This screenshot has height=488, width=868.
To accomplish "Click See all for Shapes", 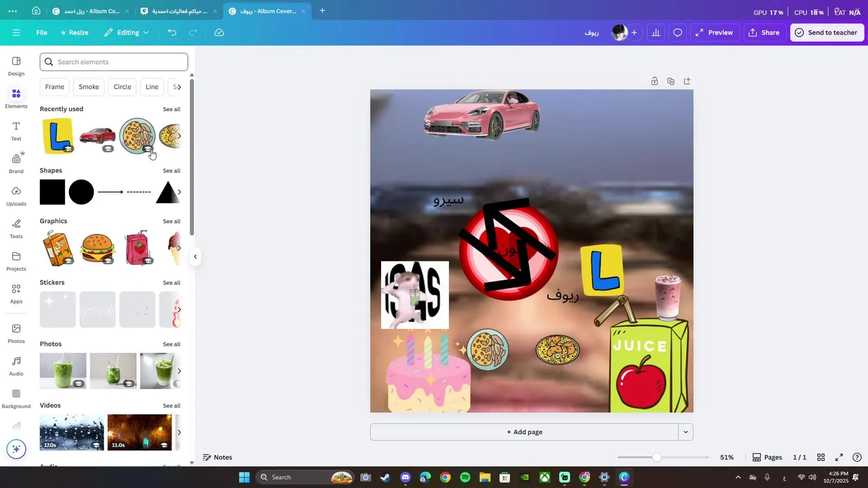I will 172,171.
